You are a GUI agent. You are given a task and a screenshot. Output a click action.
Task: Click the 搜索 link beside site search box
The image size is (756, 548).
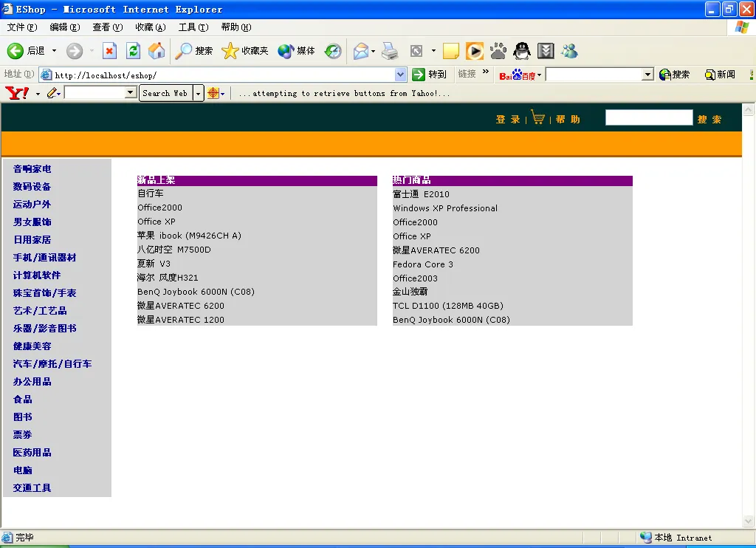(709, 119)
